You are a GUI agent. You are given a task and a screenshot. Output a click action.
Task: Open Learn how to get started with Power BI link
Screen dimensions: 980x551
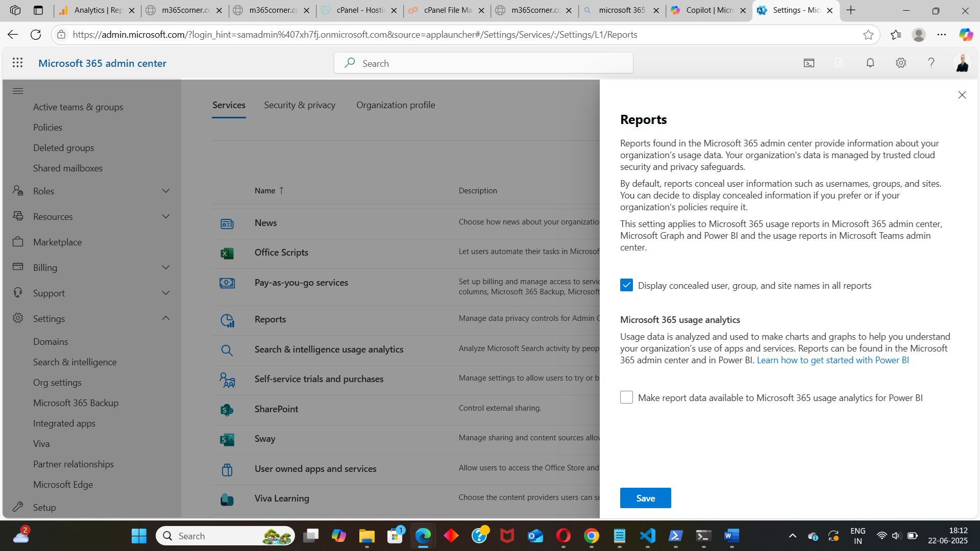pyautogui.click(x=832, y=360)
